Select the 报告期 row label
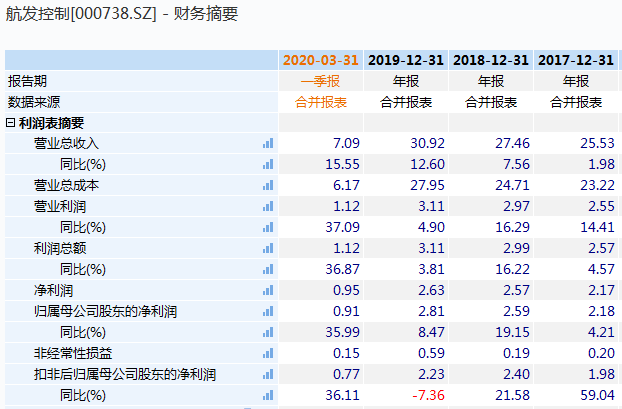622x409 pixels. [x=27, y=81]
